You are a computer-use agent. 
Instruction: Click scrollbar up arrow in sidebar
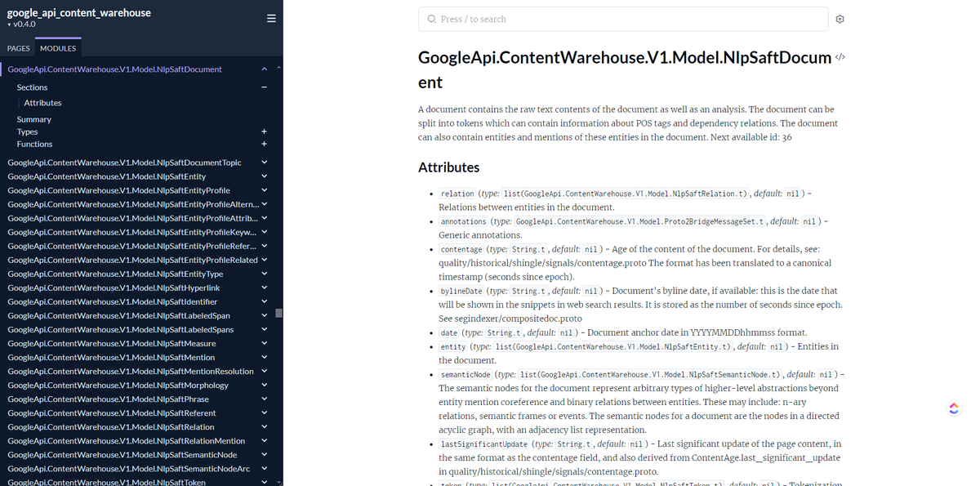point(278,67)
